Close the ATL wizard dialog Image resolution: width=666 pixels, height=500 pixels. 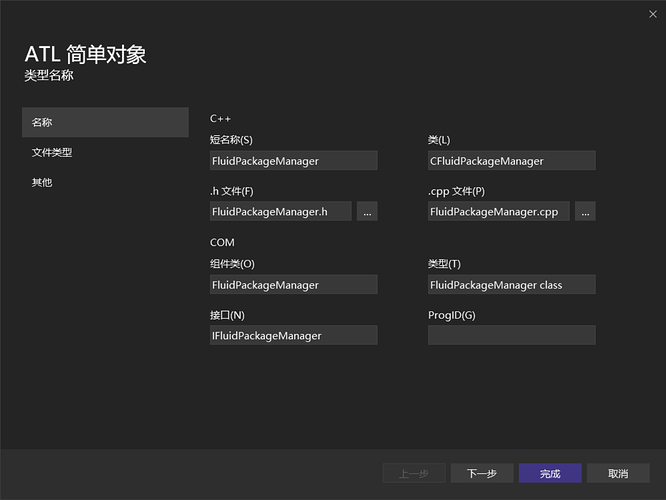click(x=653, y=14)
